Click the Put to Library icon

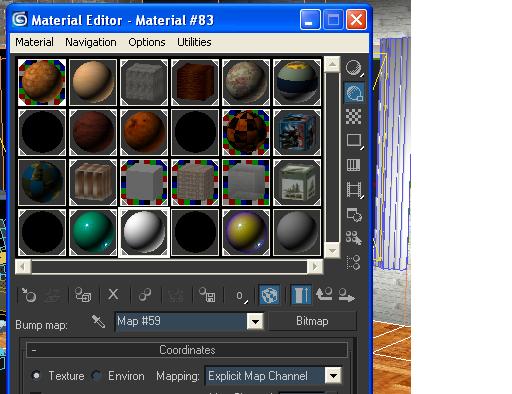tap(207, 295)
